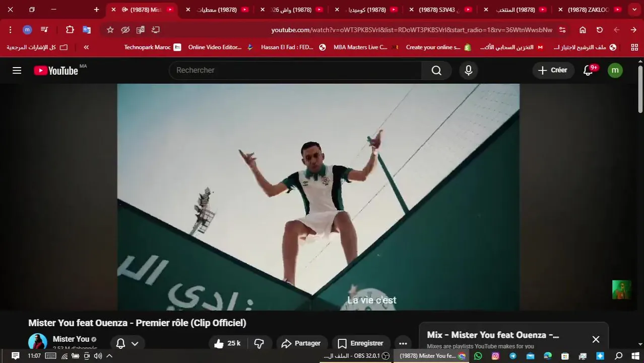Open WhatsApp from the taskbar
The height and width of the screenshot is (363, 644).
click(x=478, y=356)
